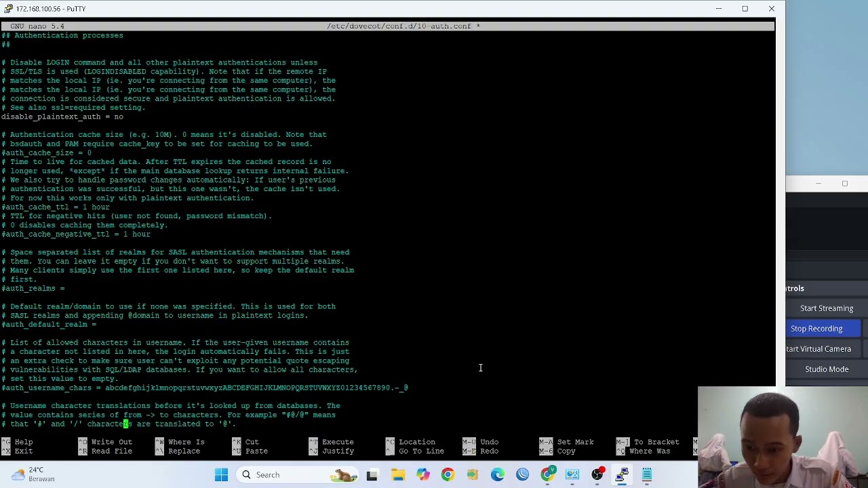Click the nano Location shortcut
The width and height of the screenshot is (868, 488).
[410, 442]
